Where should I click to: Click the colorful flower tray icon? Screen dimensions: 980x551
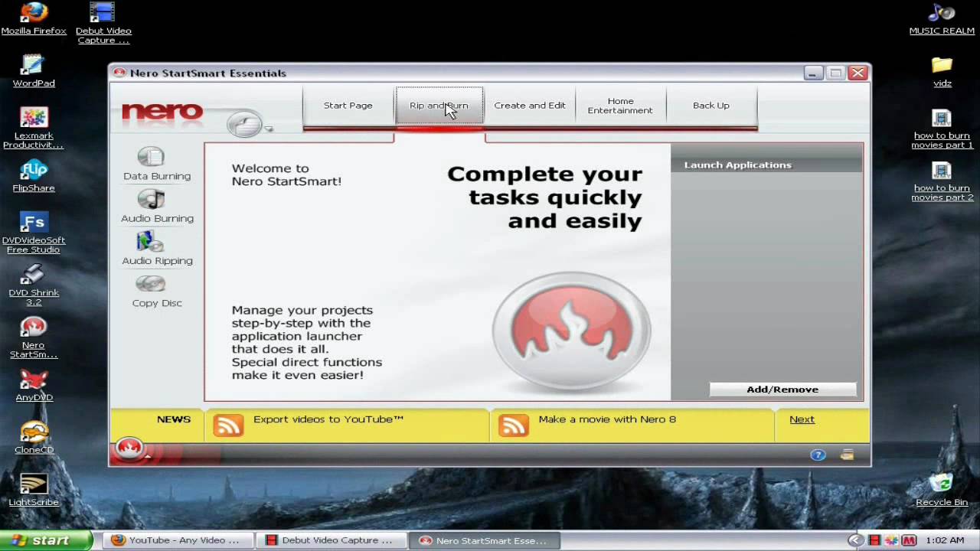click(x=892, y=540)
